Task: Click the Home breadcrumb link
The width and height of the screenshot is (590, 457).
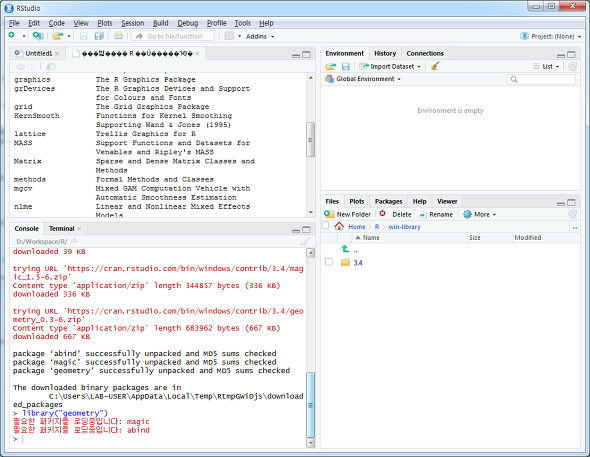Action: pyautogui.click(x=356, y=227)
